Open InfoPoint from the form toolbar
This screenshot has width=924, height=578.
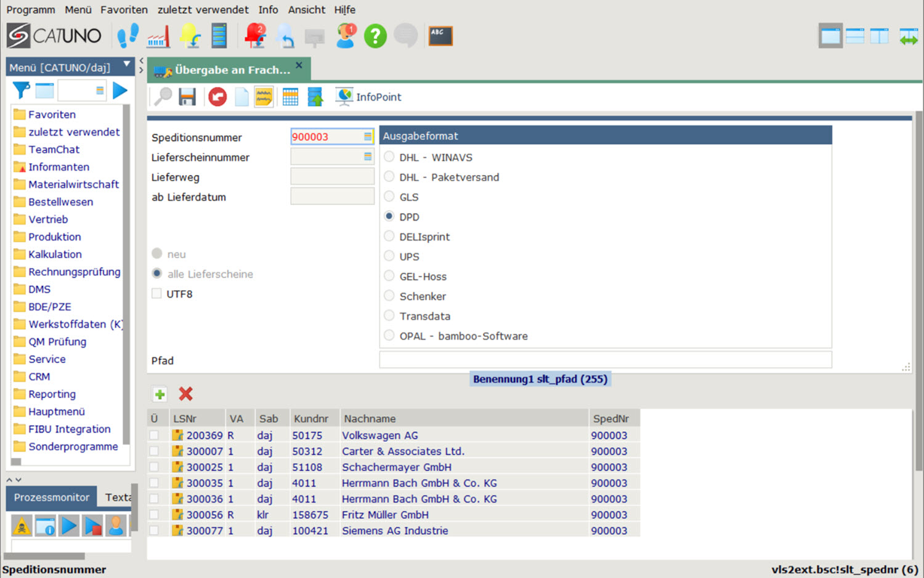(368, 97)
